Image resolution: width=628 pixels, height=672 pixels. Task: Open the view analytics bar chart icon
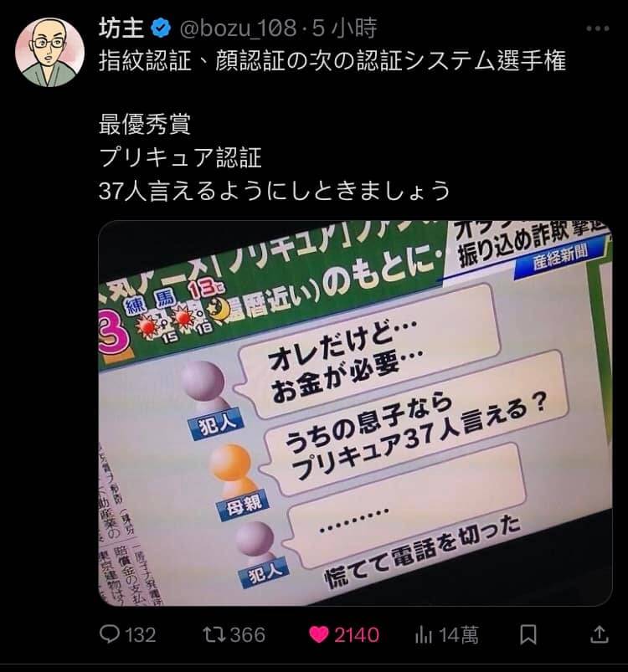click(x=424, y=634)
